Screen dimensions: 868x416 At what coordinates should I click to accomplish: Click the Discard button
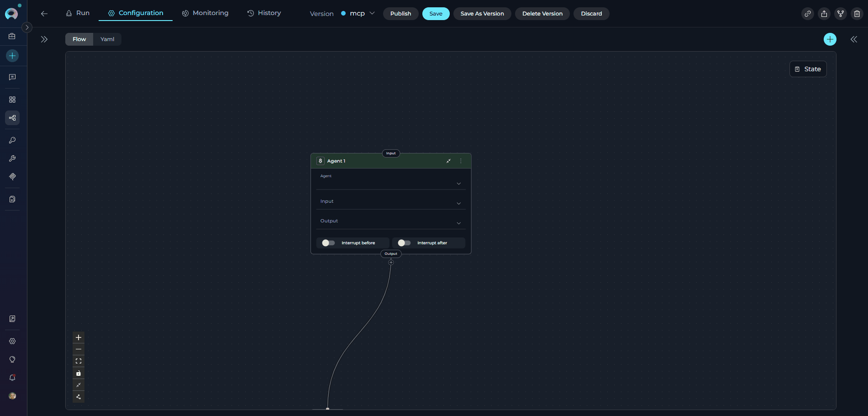[x=592, y=14]
